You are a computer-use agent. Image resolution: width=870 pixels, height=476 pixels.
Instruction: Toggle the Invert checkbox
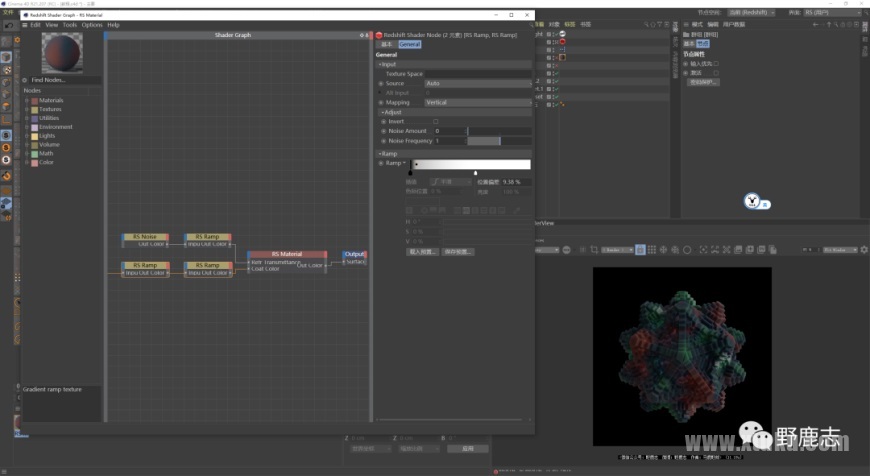pos(436,121)
